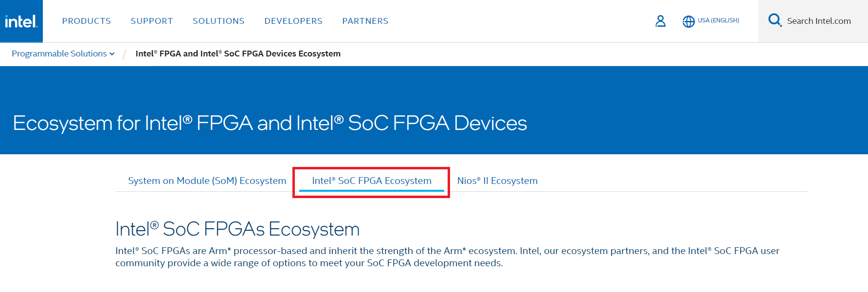Open the Search Intel.com field
This screenshot has height=292, width=868.
pyautogui.click(x=819, y=21)
